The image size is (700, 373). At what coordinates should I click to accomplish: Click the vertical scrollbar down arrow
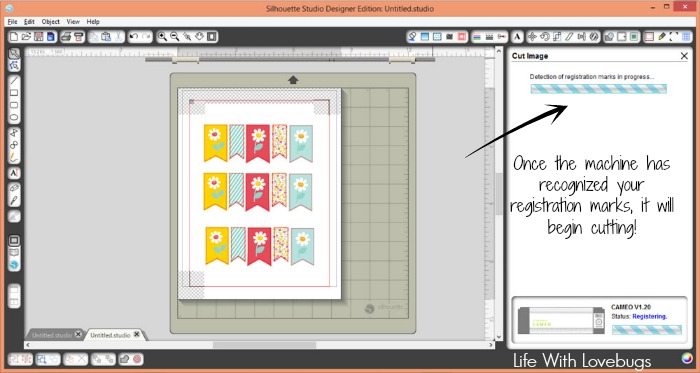(499, 337)
